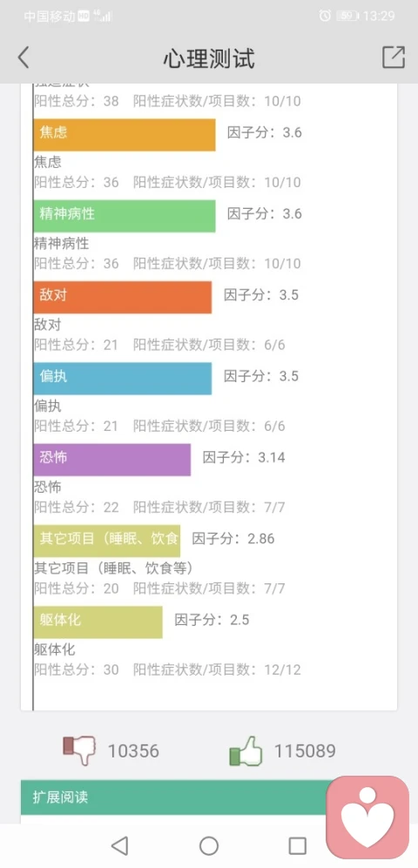Tap Android back triangle navigation button

119,845
